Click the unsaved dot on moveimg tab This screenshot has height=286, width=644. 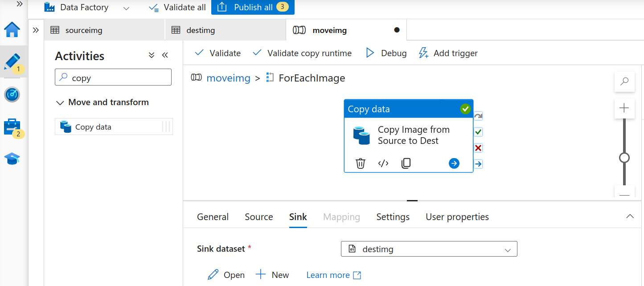pyautogui.click(x=397, y=30)
